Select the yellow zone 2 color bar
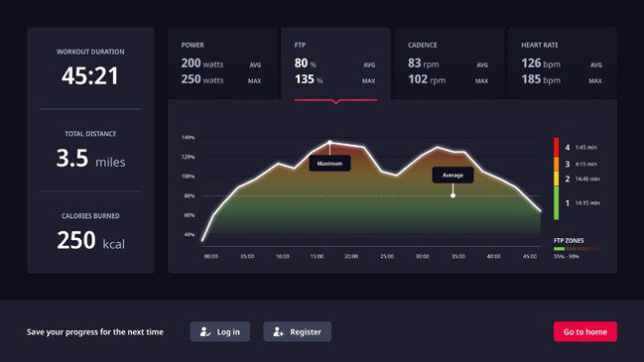 [x=556, y=179]
